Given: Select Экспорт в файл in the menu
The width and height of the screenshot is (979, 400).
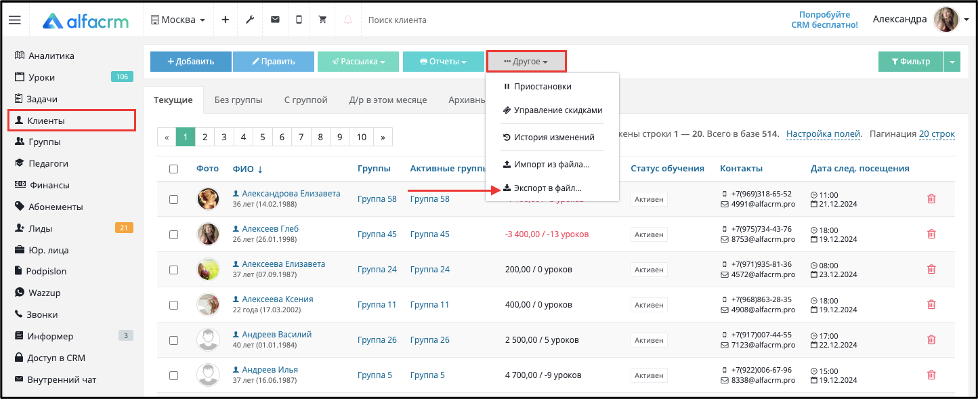Looking at the screenshot, I should pos(543,187).
